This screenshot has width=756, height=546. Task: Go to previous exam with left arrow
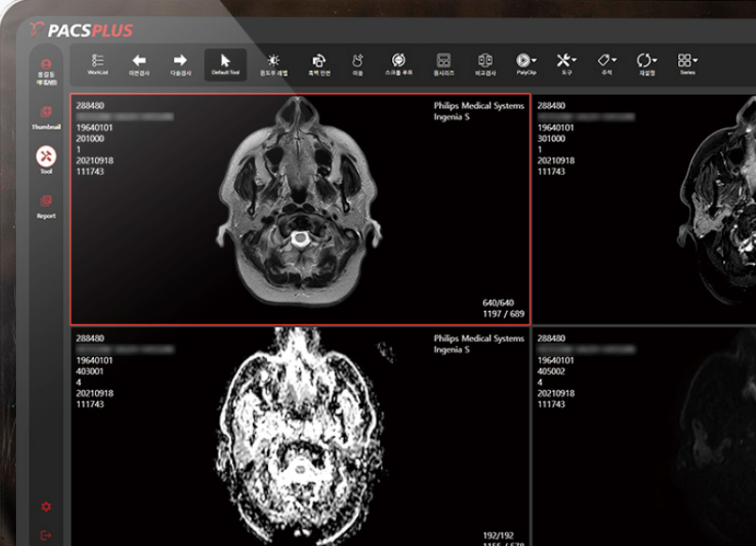click(139, 64)
